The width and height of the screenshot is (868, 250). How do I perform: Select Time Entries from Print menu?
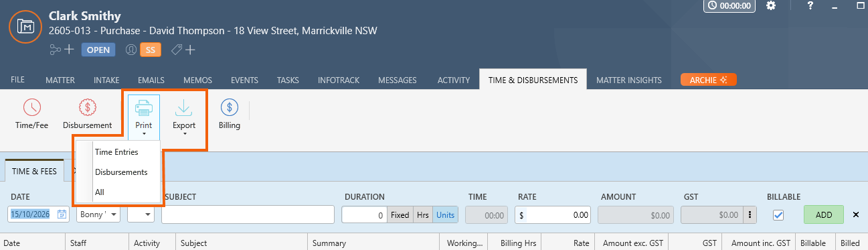click(x=116, y=152)
